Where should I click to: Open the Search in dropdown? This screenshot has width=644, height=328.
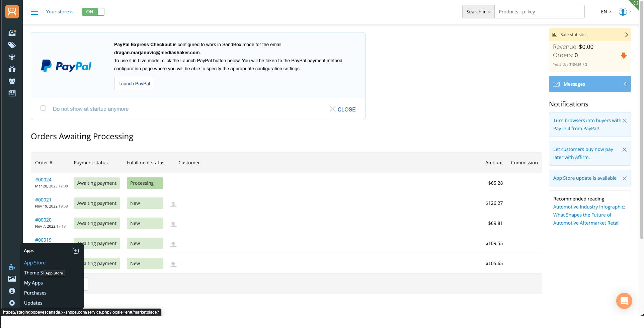pyautogui.click(x=478, y=12)
